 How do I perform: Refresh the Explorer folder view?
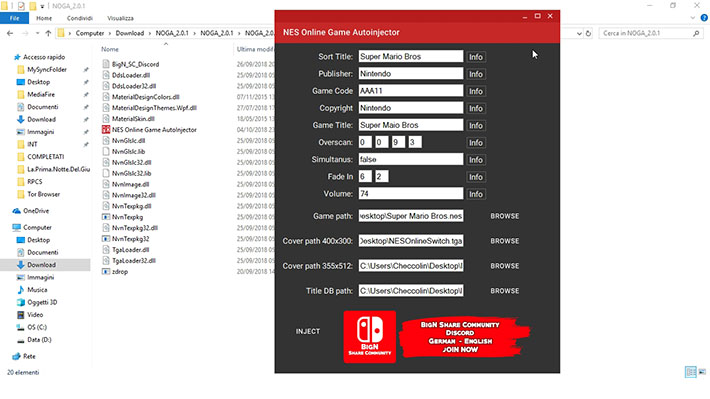pos(588,33)
